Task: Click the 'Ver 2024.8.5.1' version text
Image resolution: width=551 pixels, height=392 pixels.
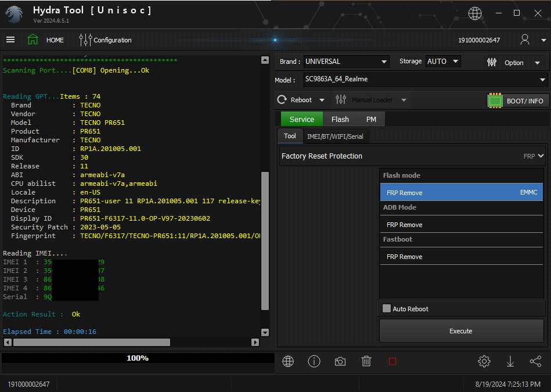Action: tap(51, 21)
